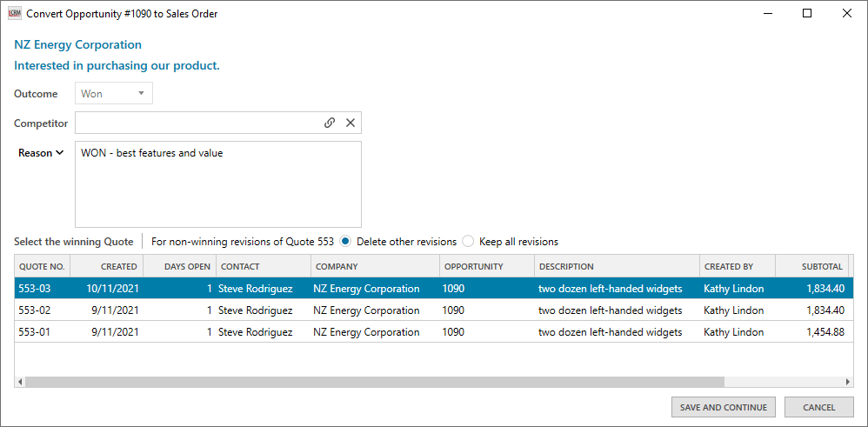Click the Cancel button
The height and width of the screenshot is (427, 868).
pos(818,407)
